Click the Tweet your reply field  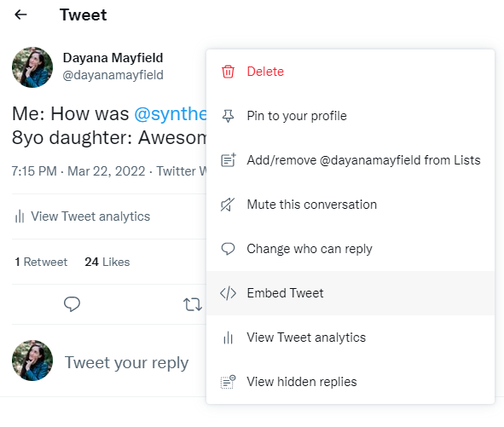pyautogui.click(x=127, y=362)
